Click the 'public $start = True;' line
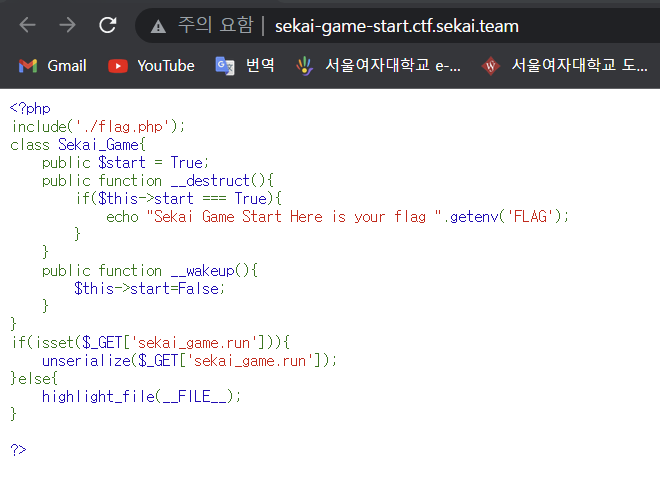 tap(125, 162)
